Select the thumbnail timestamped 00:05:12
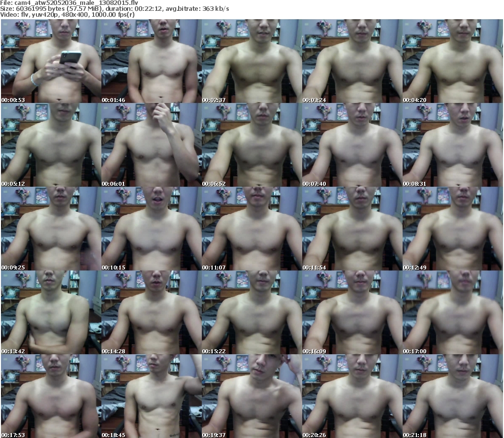 (x=51, y=145)
